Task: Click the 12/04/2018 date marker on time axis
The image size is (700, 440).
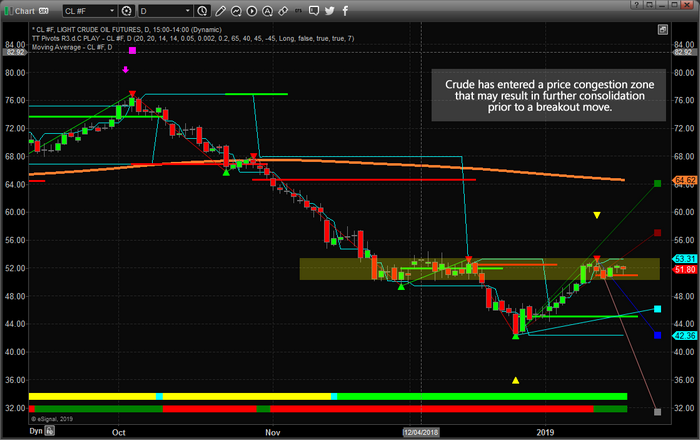Action: click(x=422, y=431)
